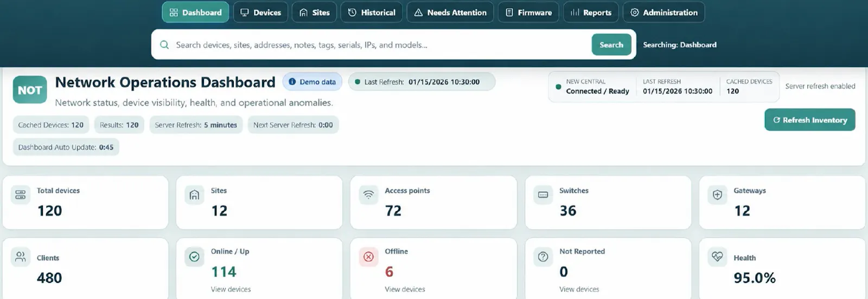Image resolution: width=868 pixels, height=299 pixels.
Task: Click the Clients people icon
Action: point(21,256)
